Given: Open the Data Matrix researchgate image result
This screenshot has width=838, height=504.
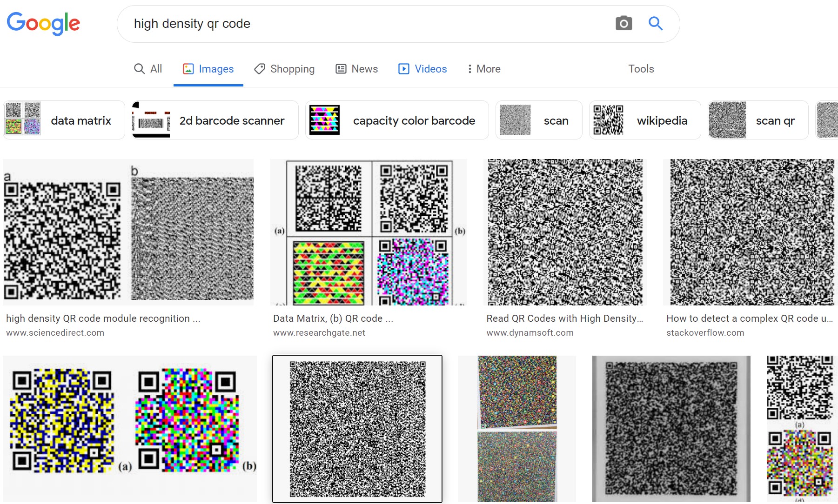Looking at the screenshot, I should click(x=368, y=232).
